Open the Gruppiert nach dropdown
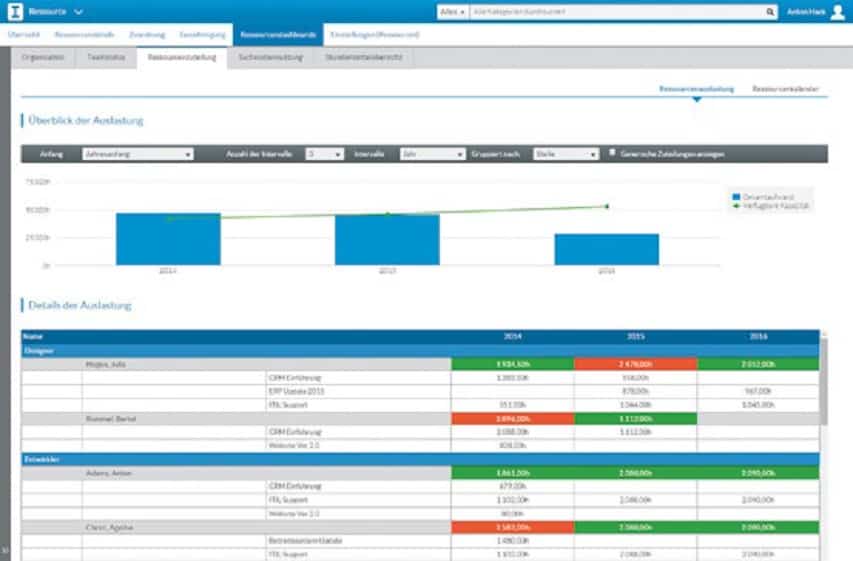Image resolution: width=853 pixels, height=561 pixels. pos(565,155)
